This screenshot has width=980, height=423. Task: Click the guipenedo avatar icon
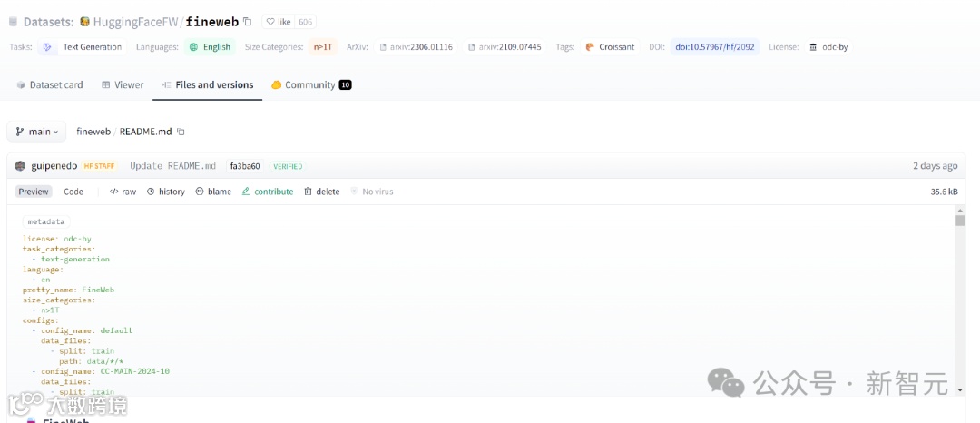tap(20, 166)
